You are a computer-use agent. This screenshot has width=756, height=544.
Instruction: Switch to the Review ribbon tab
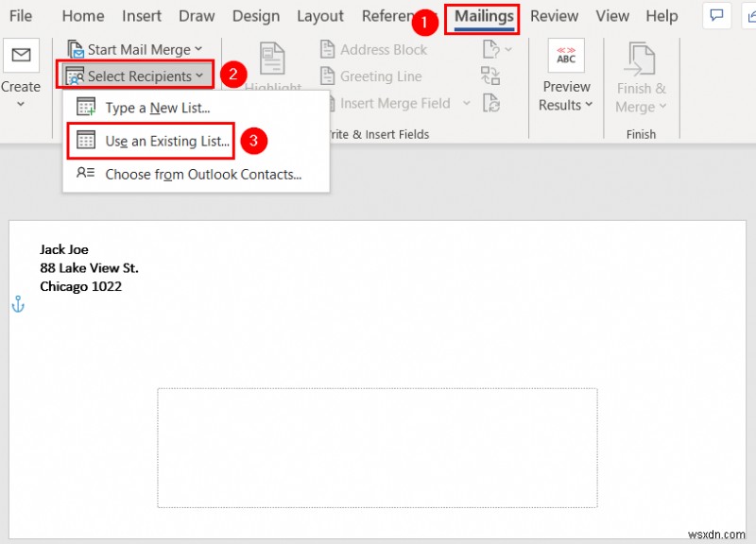555,16
